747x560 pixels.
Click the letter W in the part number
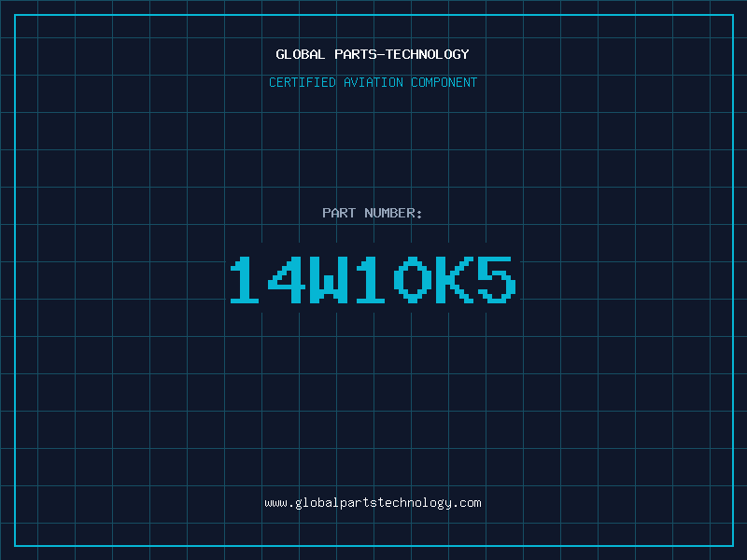[329, 279]
